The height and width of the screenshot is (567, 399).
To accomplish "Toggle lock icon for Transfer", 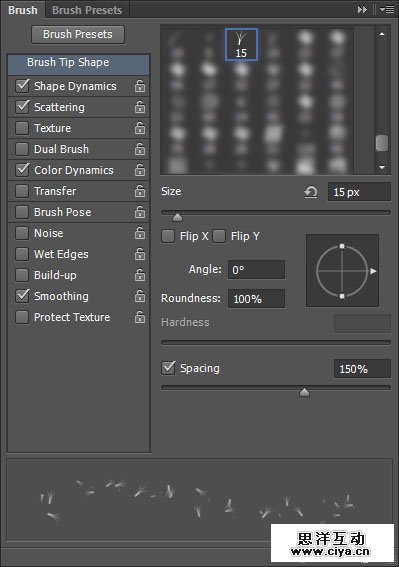I will (140, 191).
